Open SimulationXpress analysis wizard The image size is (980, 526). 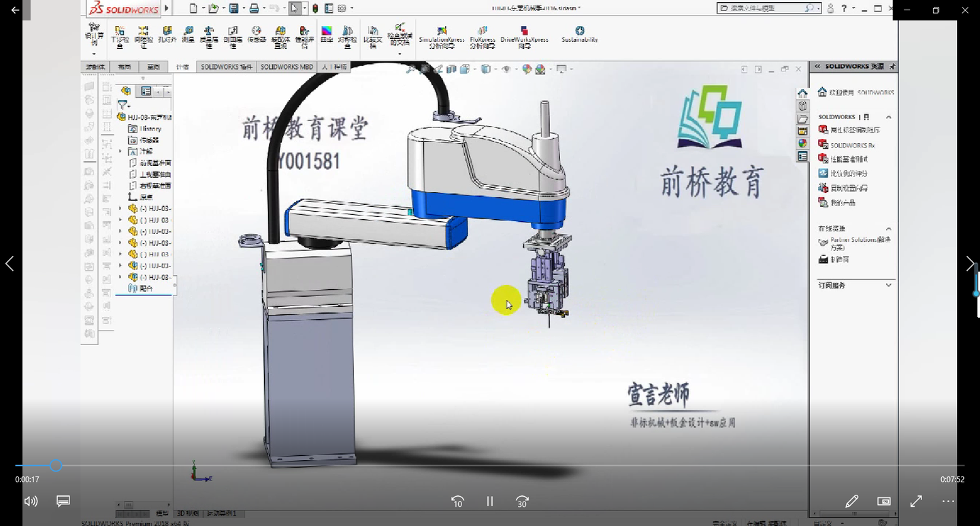[442, 37]
